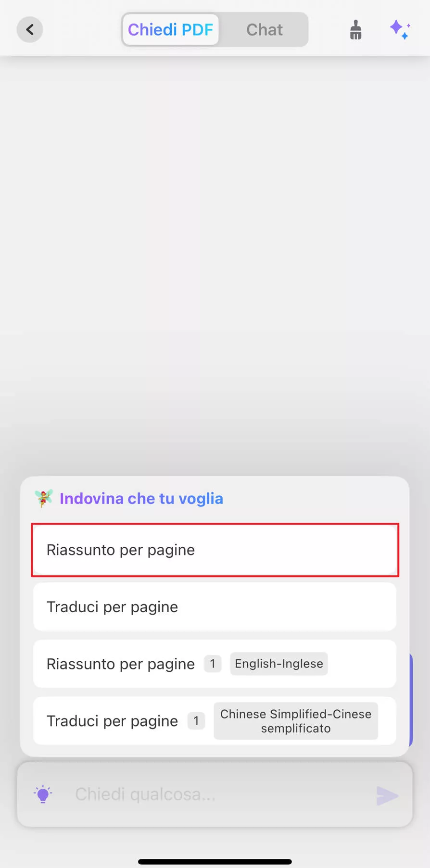Switch to the Chiedi PDF tab

click(170, 30)
